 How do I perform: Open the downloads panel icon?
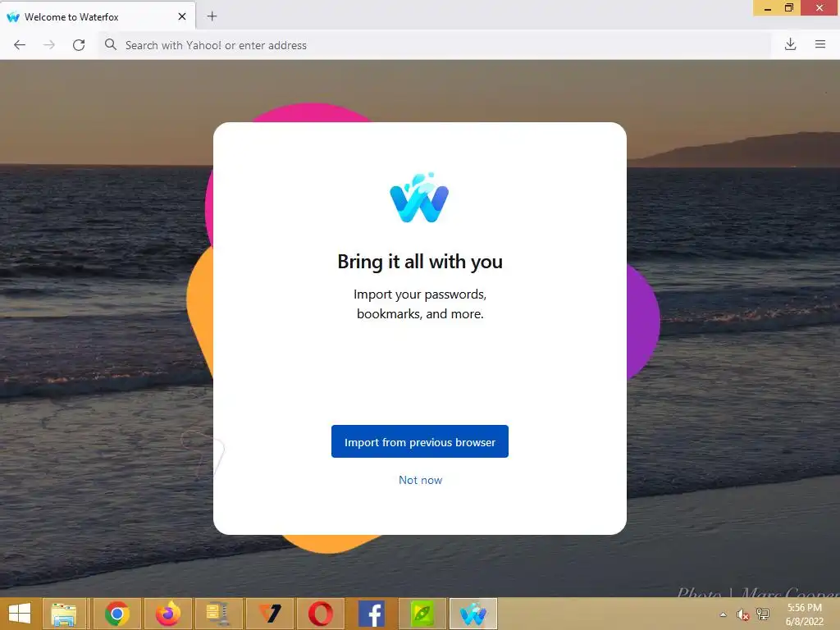pyautogui.click(x=790, y=44)
